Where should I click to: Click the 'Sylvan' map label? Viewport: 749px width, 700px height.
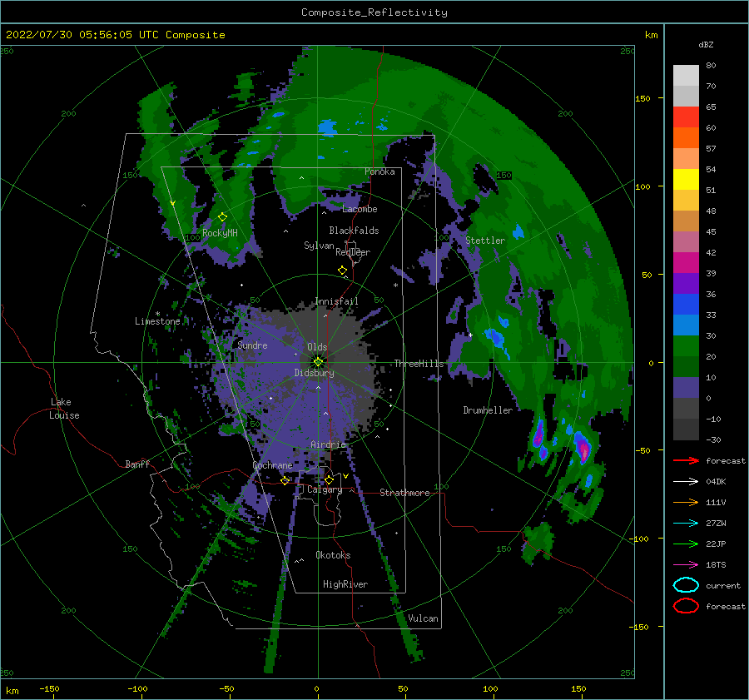click(319, 246)
